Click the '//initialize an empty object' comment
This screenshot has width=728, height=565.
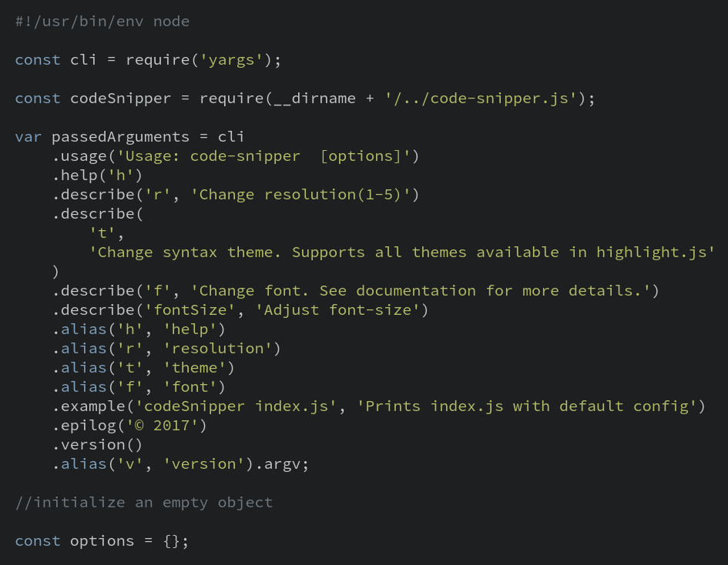(x=144, y=503)
